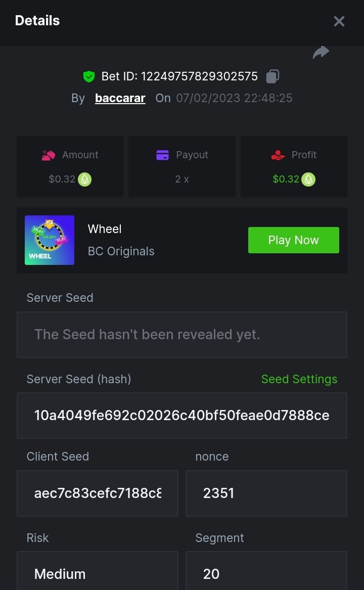364x590 pixels.
Task: Open the baccarar user profile link
Action: (120, 98)
